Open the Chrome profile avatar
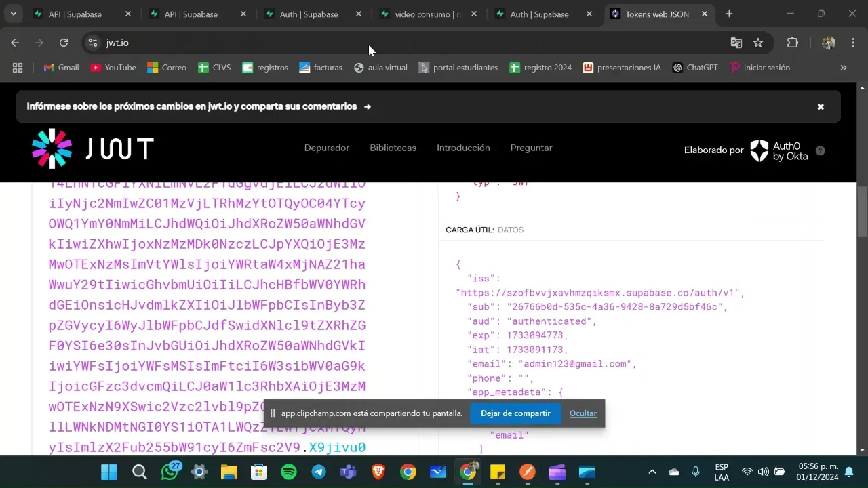868x488 pixels. click(x=828, y=43)
